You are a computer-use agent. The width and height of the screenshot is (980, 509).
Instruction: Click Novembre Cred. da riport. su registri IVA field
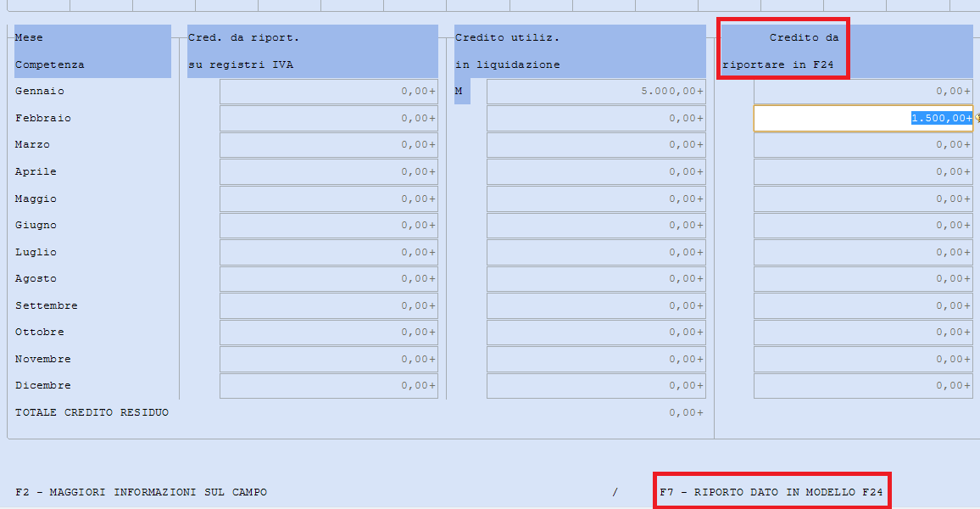pos(329,359)
